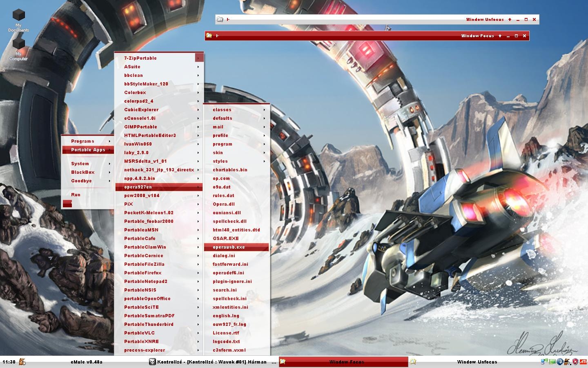
Task: Activate Window Focus taskbar button
Action: 343,361
